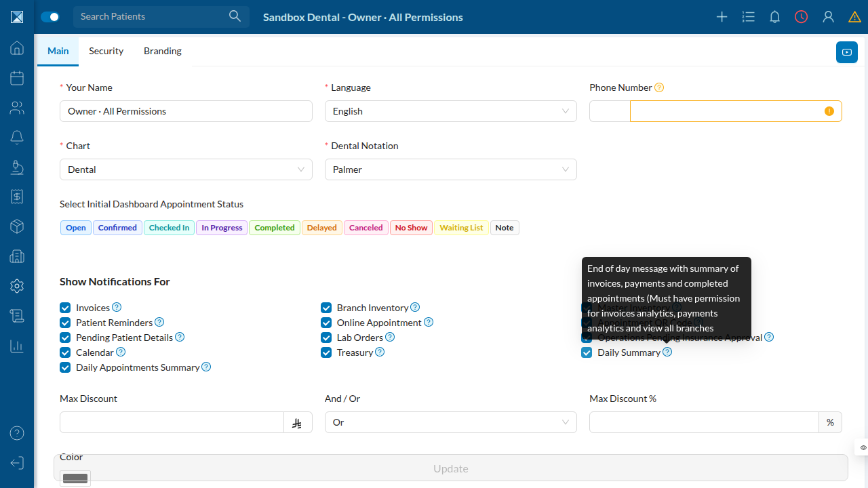This screenshot has width=868, height=488.
Task: Open the settings gear in sidebar
Action: coord(17,286)
